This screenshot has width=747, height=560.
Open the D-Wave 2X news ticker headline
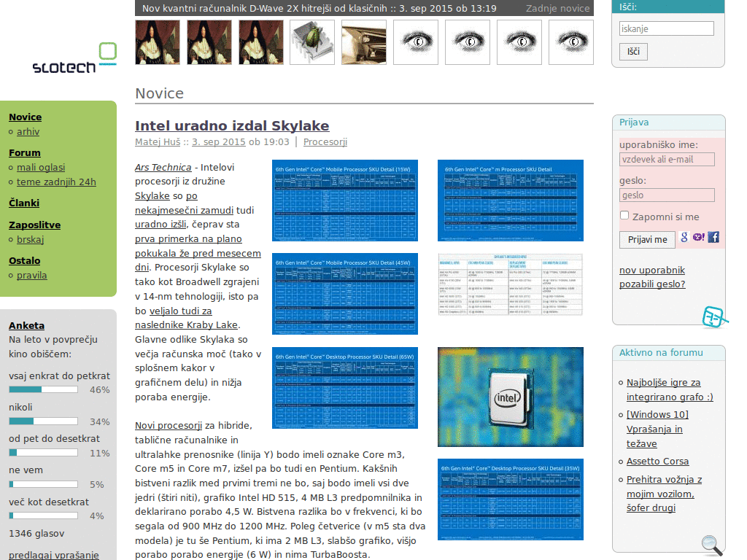click(320, 9)
